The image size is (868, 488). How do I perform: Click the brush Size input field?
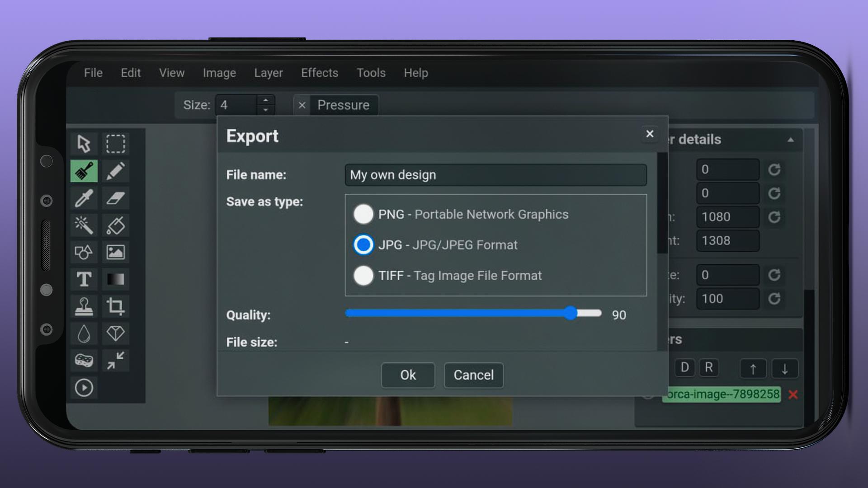(236, 105)
